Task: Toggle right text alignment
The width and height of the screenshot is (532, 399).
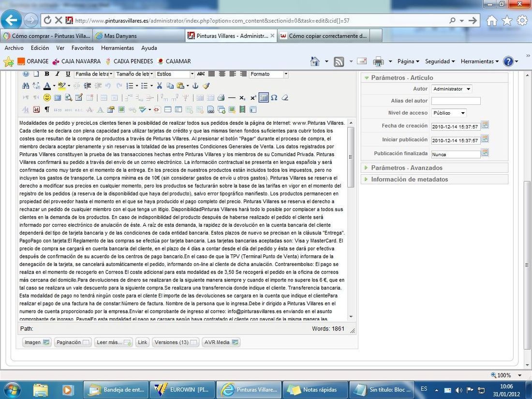Action: point(243,74)
